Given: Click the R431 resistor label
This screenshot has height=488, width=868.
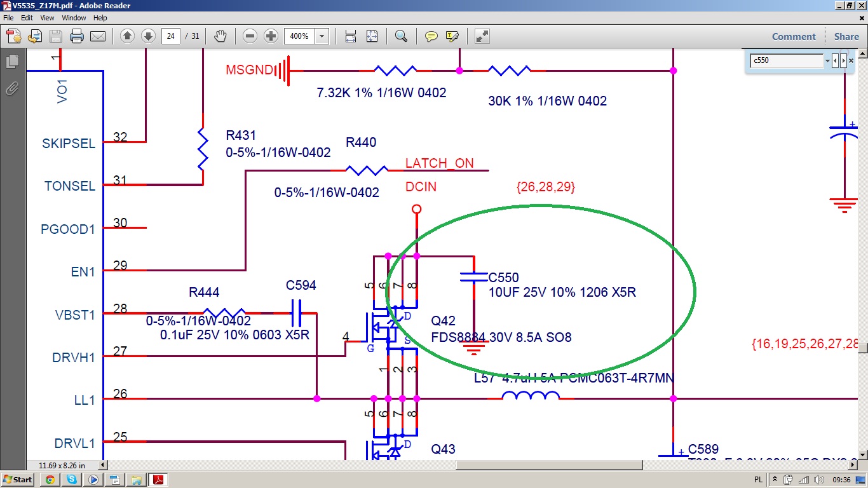Looking at the screenshot, I should (x=241, y=135).
